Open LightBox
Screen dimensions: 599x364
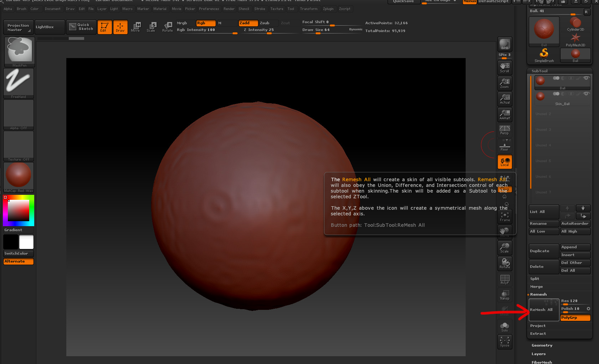[50, 27]
